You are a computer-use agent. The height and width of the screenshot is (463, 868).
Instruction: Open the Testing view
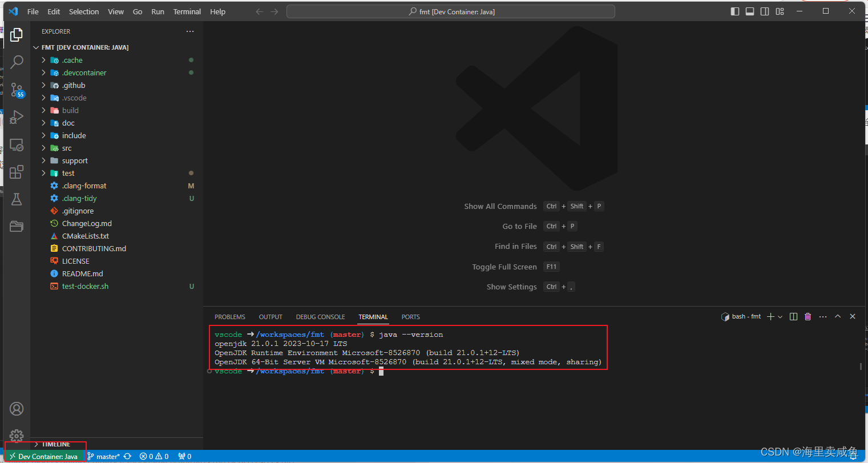tap(17, 199)
